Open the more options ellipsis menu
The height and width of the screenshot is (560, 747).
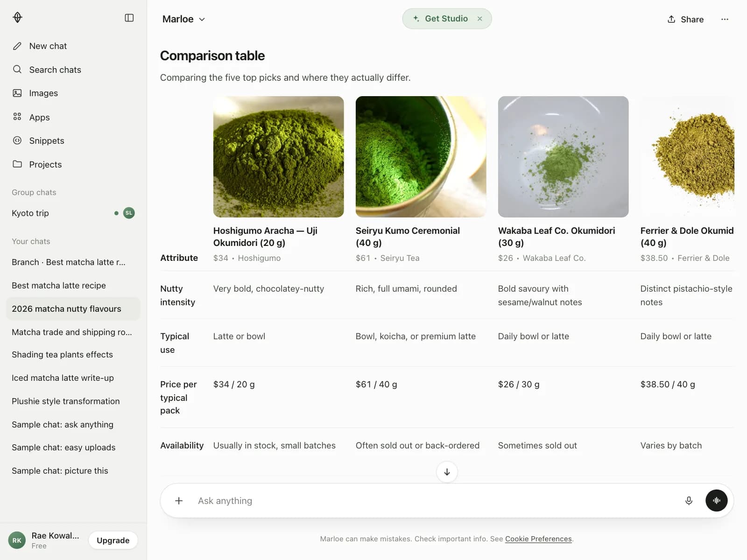tap(725, 19)
